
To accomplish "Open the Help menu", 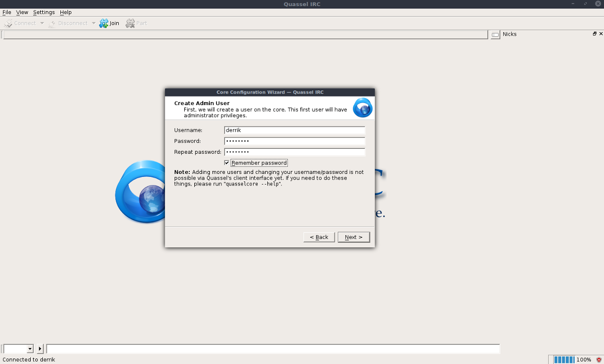I will 65,12.
